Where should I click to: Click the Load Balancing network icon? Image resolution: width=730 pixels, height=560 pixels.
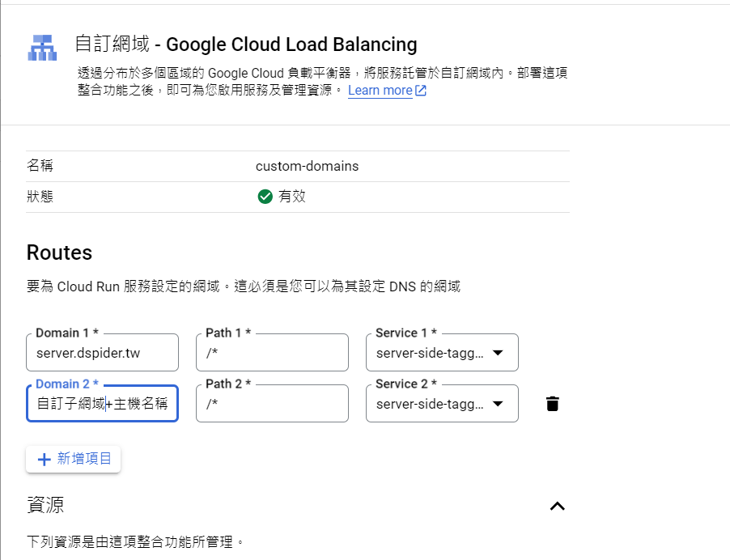[42, 48]
